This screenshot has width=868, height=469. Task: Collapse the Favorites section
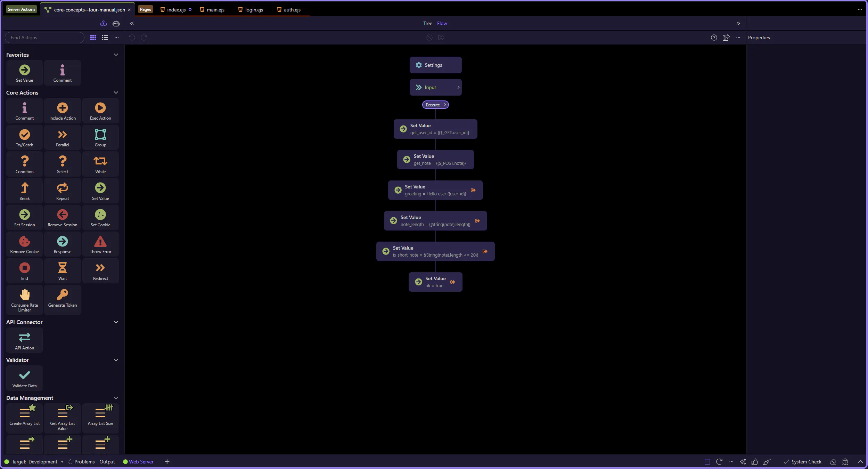coord(116,55)
